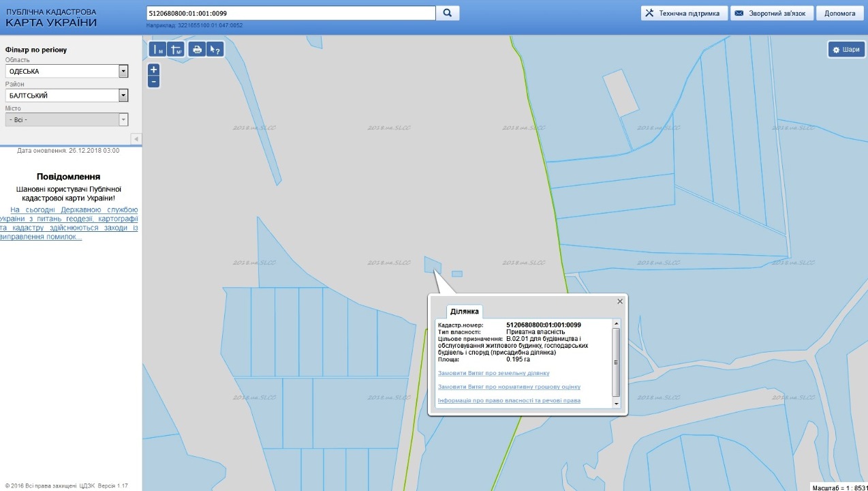Select the Ділянка tab in popup
This screenshot has height=491, width=868.
point(464,312)
